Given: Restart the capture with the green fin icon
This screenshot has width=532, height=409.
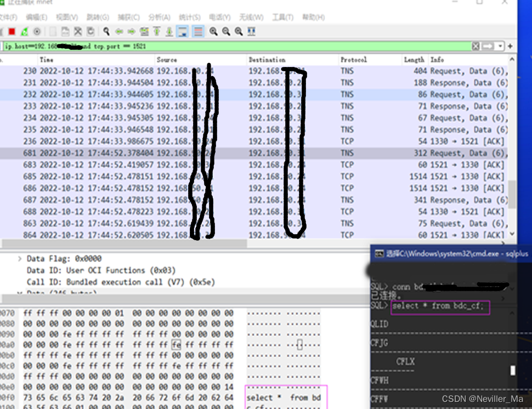Looking at the screenshot, I should [24, 31].
